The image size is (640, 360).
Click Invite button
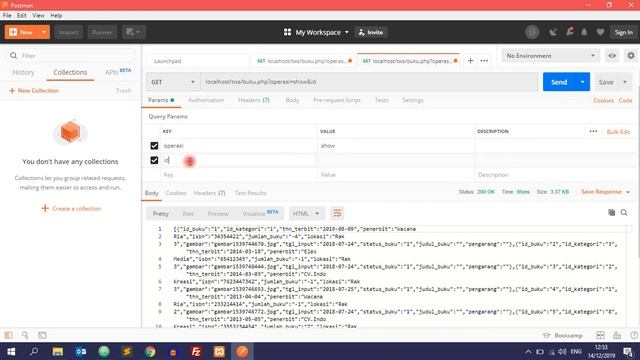pos(371,32)
